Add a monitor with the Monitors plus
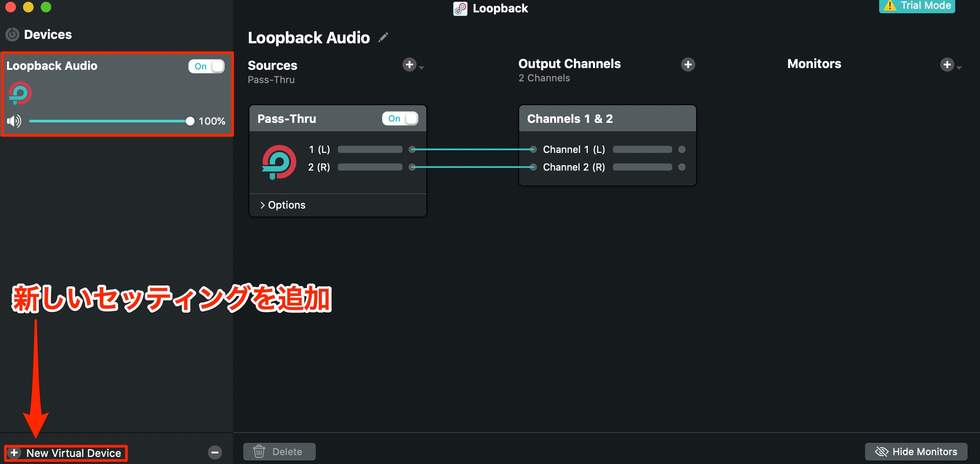This screenshot has width=980, height=464. click(x=947, y=65)
